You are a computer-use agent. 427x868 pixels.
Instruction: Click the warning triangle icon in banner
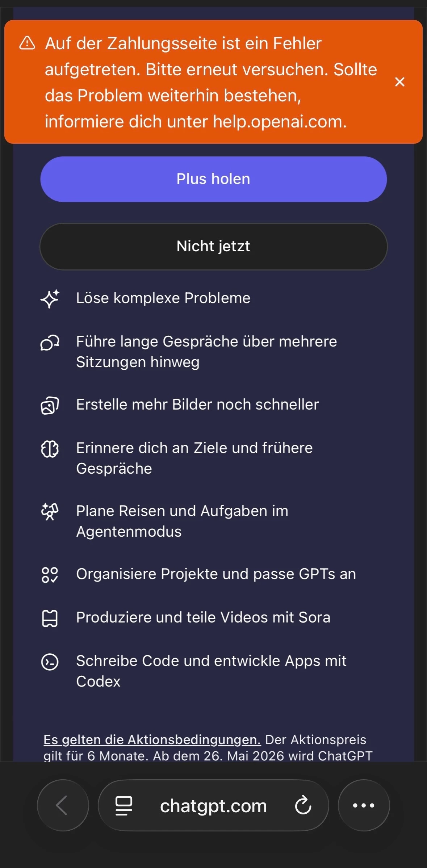(27, 43)
